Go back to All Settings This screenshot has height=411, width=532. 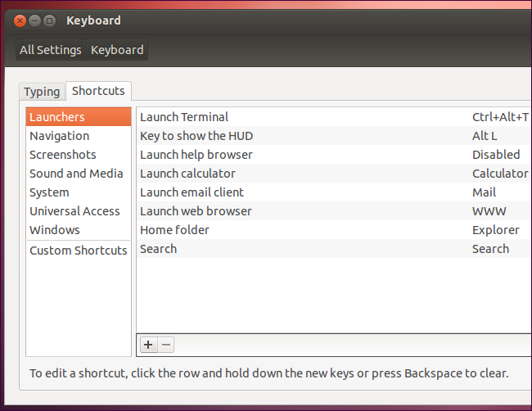(x=51, y=50)
